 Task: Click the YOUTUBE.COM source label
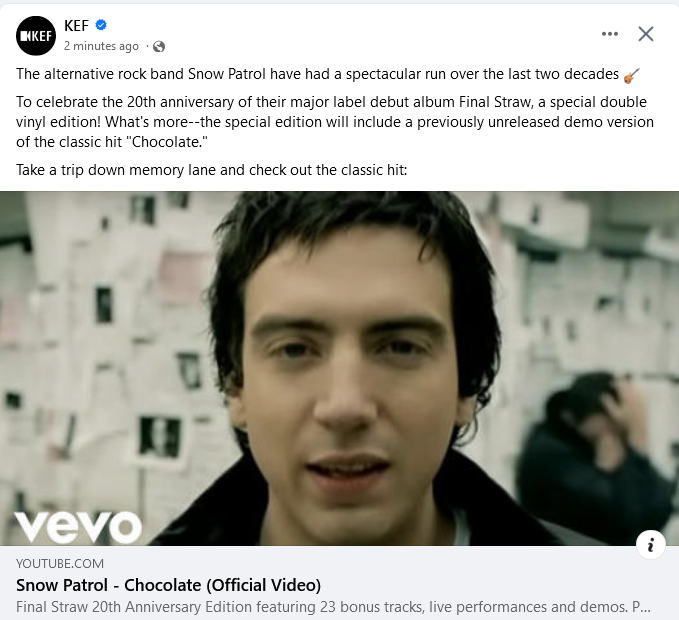pyautogui.click(x=60, y=564)
